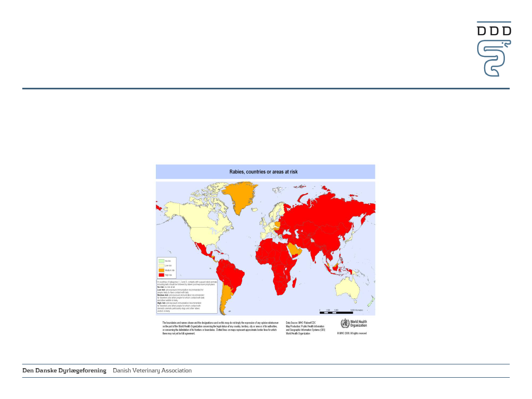Viewport: 532px width, 399px height.
Task: Click the orange Medium risk legend swatch
Action: (161, 270)
